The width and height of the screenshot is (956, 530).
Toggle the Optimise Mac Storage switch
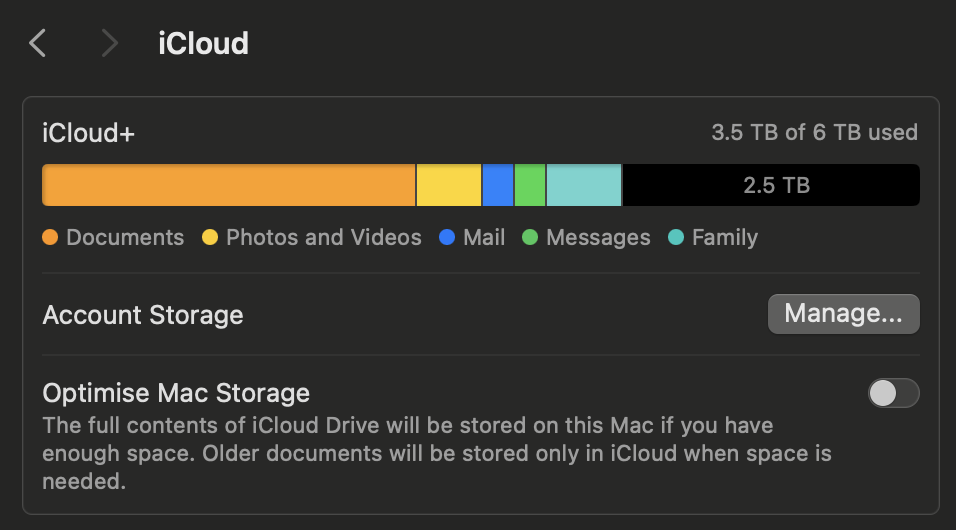pyautogui.click(x=893, y=393)
